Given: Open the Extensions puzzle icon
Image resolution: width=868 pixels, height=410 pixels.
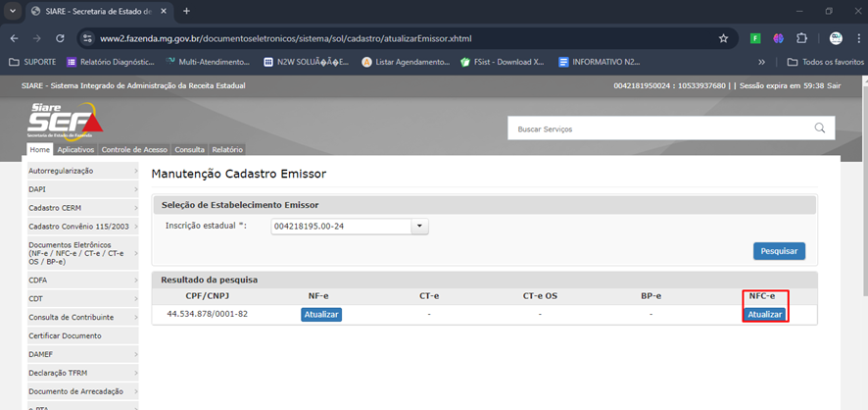Looking at the screenshot, I should [801, 39].
